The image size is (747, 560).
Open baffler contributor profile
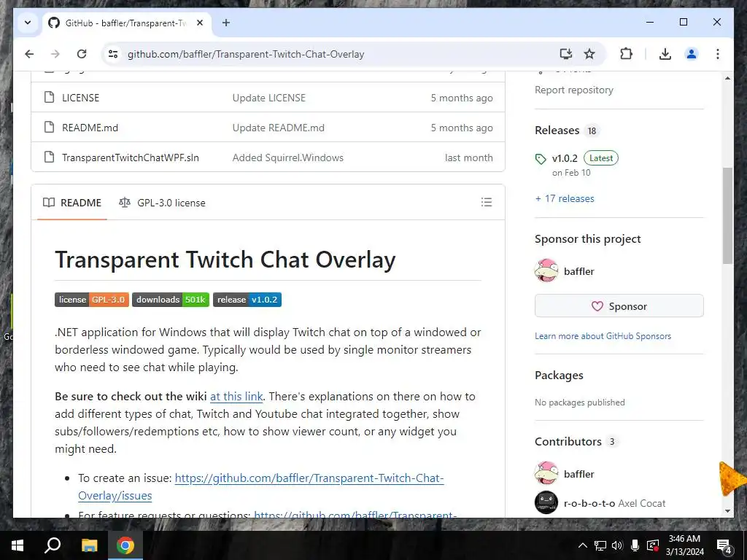tap(578, 474)
